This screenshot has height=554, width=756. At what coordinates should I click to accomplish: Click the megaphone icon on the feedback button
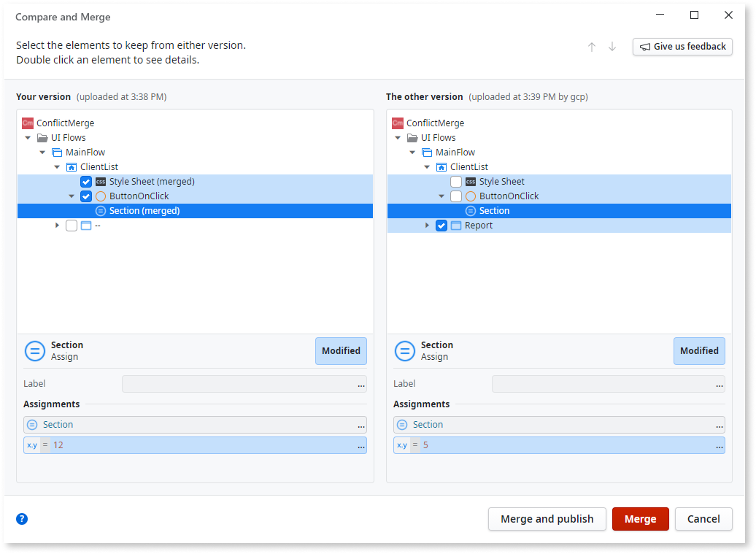(x=646, y=46)
